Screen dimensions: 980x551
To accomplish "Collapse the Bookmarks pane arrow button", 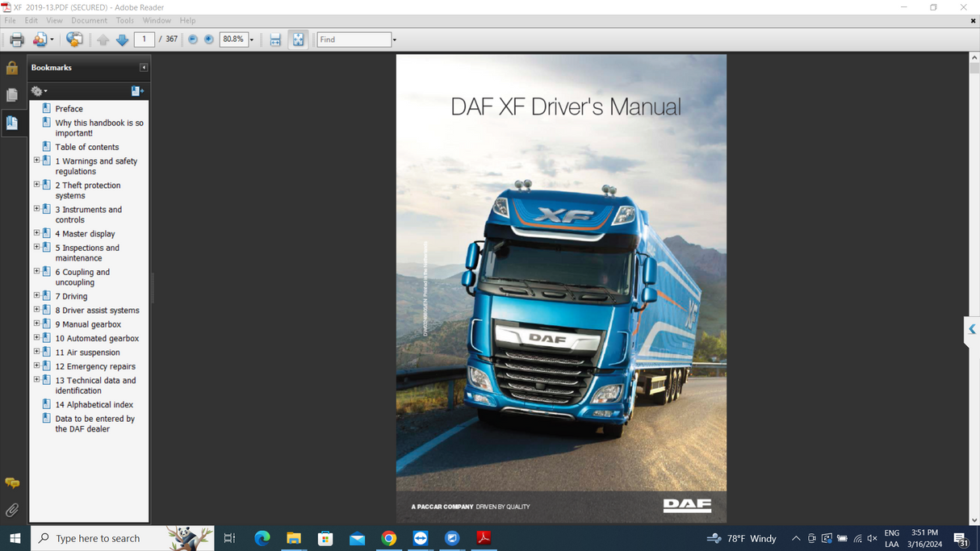I will (144, 68).
